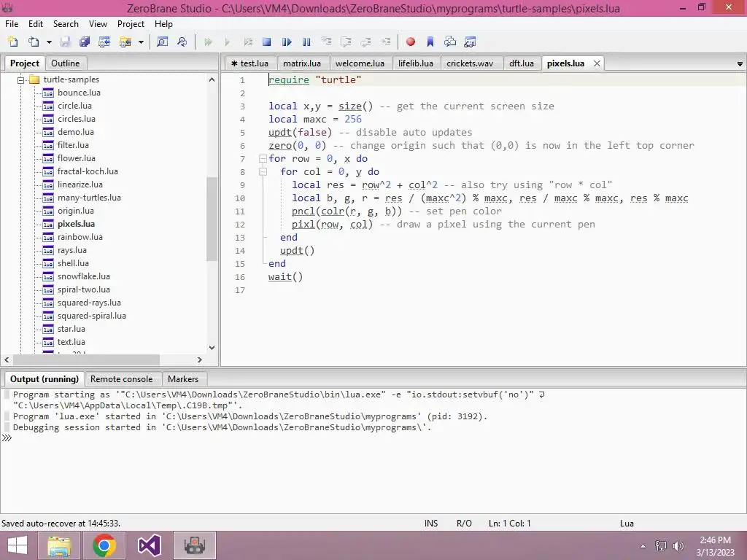Close the pixels.lua tab

click(x=597, y=63)
